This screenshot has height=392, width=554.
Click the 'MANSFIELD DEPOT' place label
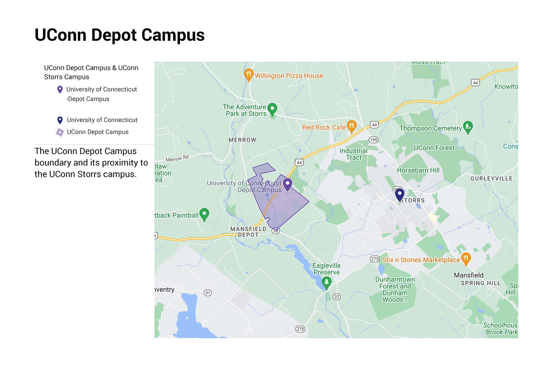click(x=248, y=232)
